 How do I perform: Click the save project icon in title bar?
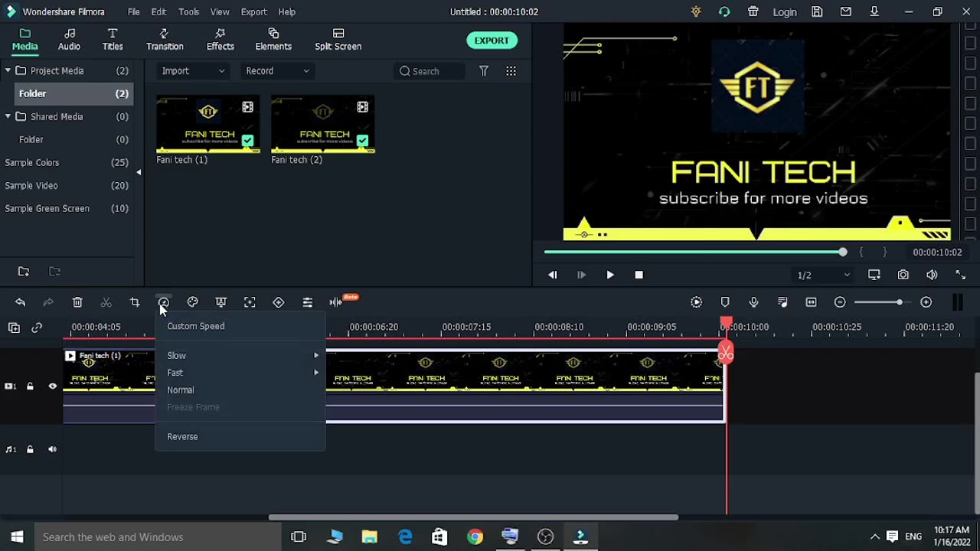point(817,11)
